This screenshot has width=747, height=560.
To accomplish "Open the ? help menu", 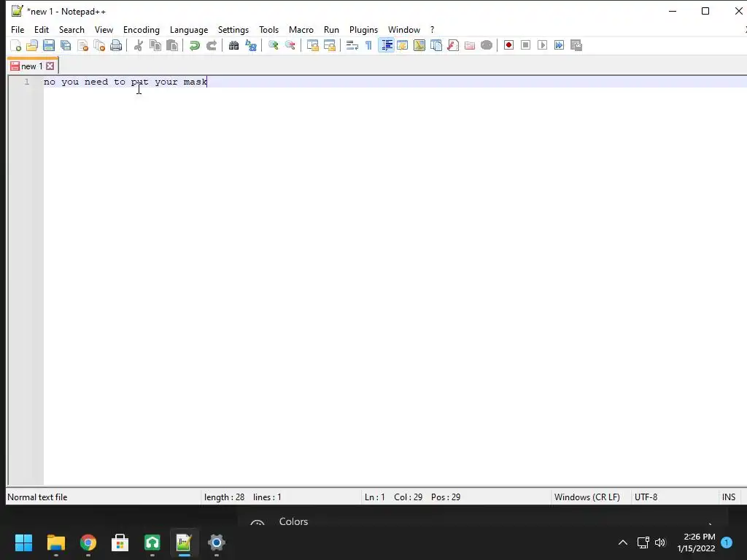I will tap(432, 29).
